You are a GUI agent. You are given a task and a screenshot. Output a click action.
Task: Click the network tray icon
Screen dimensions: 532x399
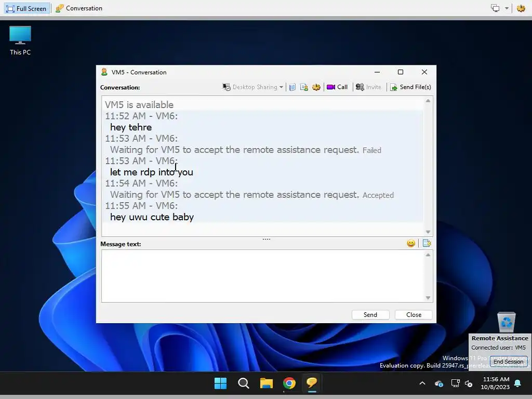click(455, 383)
